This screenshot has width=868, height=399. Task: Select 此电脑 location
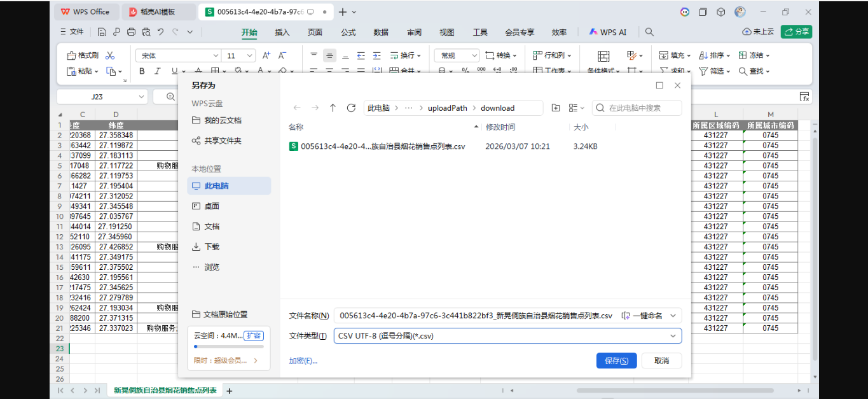(229, 186)
